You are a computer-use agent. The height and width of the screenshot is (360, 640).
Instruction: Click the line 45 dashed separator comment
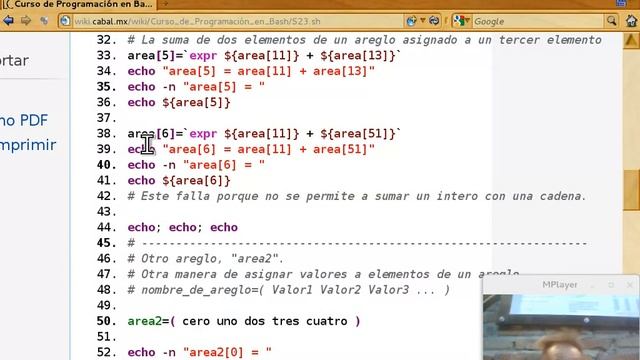tap(357, 243)
